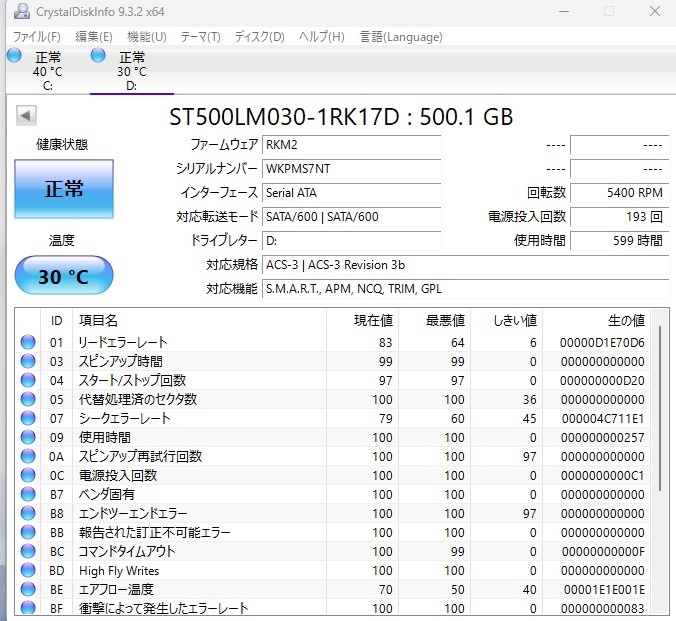Open the テーマ(T) menu
Viewport: 676px width, 621px height.
200,37
